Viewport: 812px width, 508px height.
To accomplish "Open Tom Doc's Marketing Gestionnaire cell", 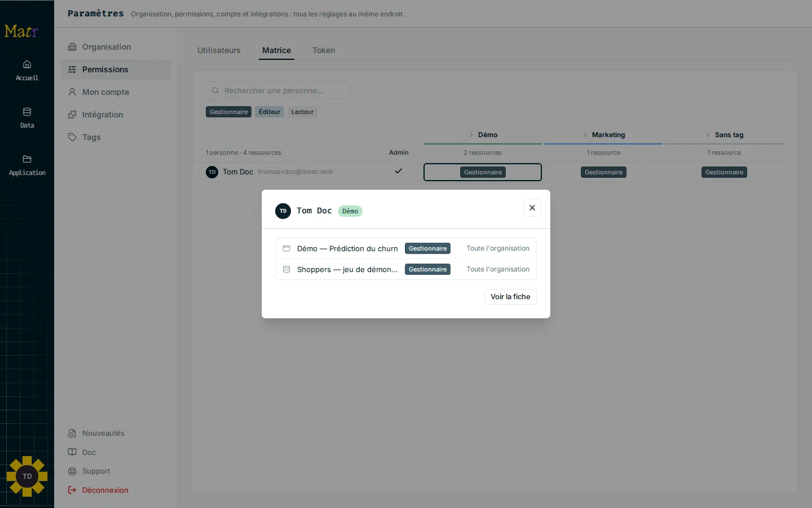I will click(x=603, y=172).
